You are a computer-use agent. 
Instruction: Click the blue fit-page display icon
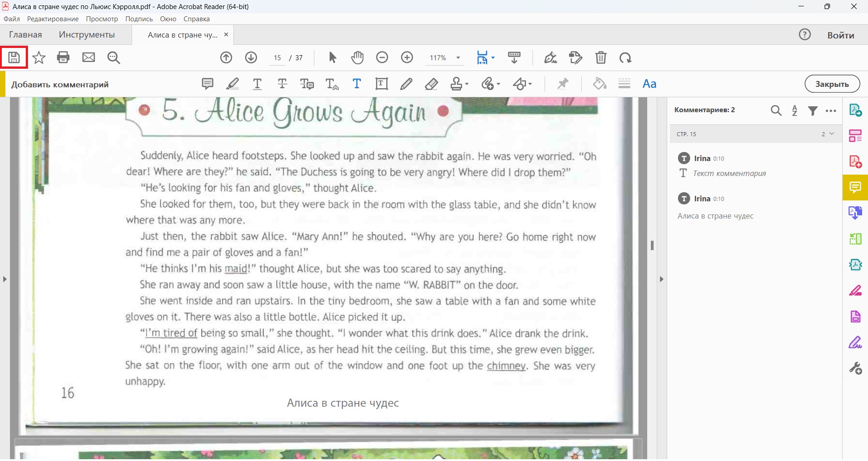tap(482, 57)
